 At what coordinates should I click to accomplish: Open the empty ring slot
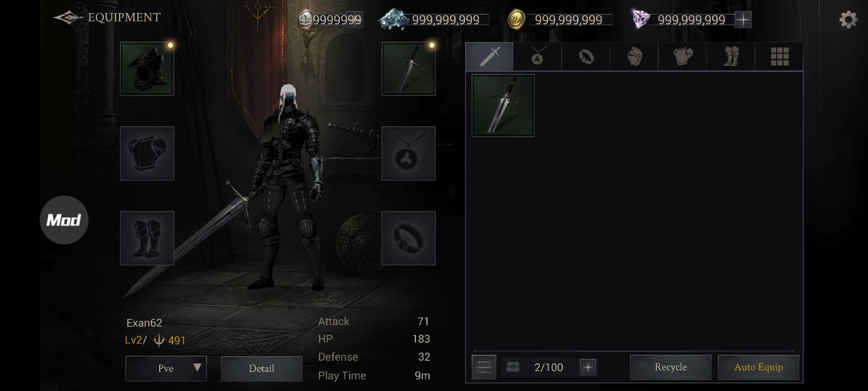click(408, 238)
